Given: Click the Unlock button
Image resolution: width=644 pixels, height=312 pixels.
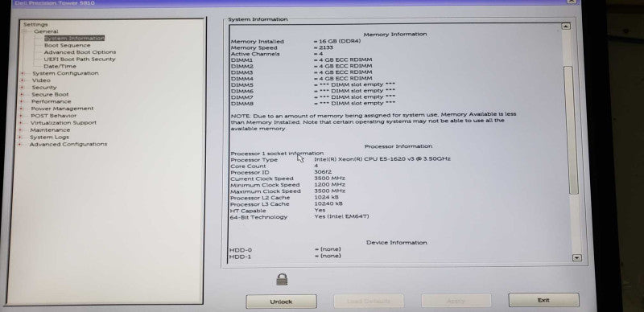Looking at the screenshot, I should [281, 302].
